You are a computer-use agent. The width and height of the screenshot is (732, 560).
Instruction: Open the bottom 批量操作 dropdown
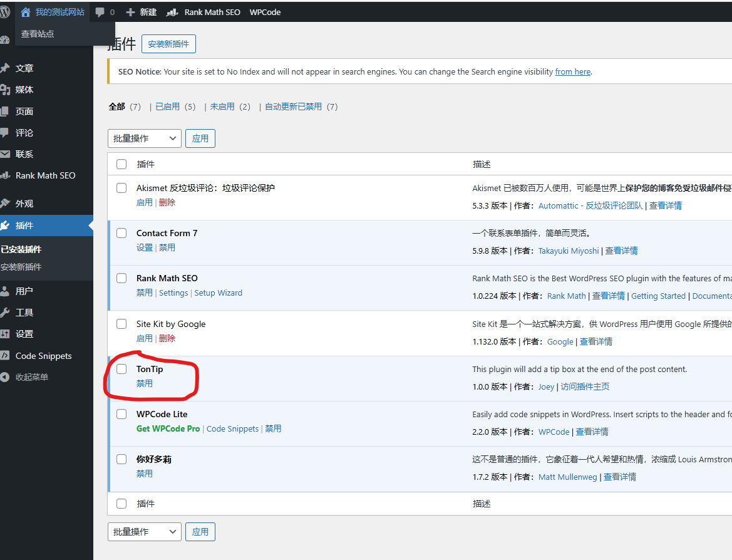coord(144,531)
